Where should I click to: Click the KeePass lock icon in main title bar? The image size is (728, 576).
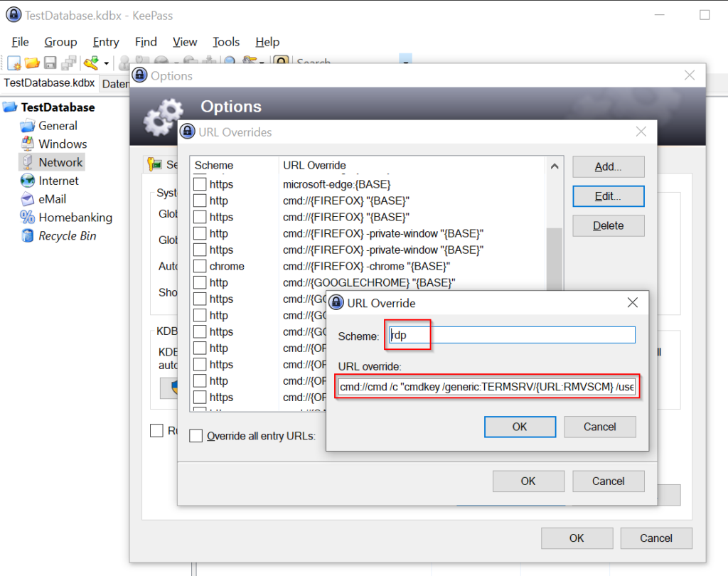pyautogui.click(x=14, y=15)
